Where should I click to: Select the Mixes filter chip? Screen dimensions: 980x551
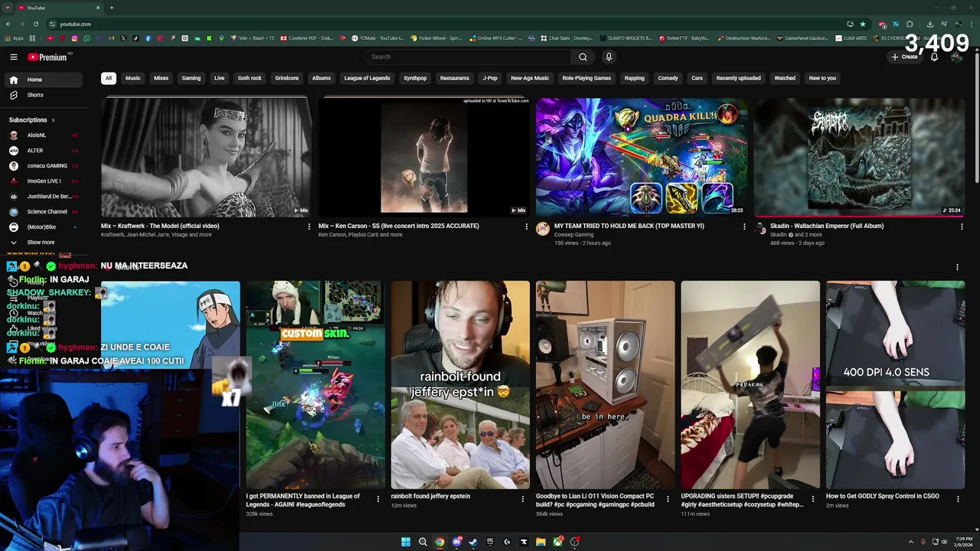pos(161,78)
